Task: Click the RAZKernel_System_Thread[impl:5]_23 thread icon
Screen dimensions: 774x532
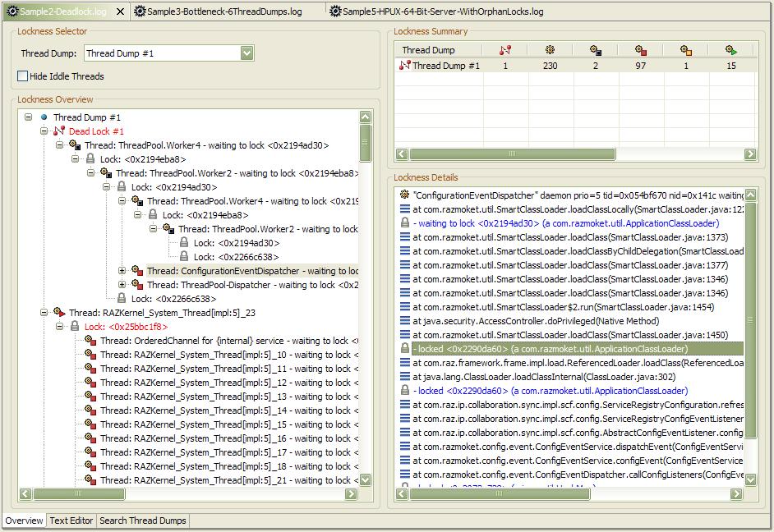Action: [59, 313]
